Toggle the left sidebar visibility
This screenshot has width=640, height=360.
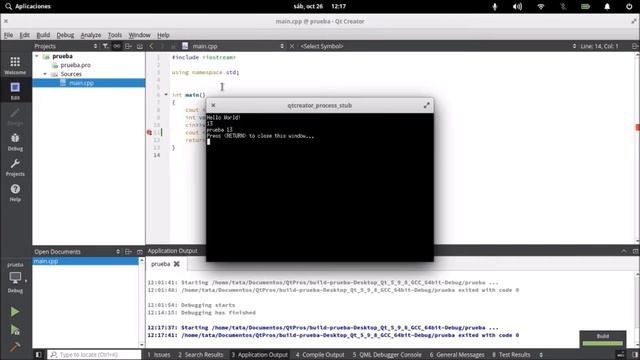point(38,355)
